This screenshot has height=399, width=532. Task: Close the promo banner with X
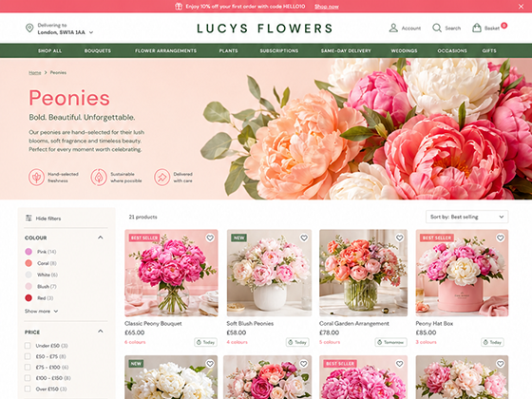click(521, 7)
